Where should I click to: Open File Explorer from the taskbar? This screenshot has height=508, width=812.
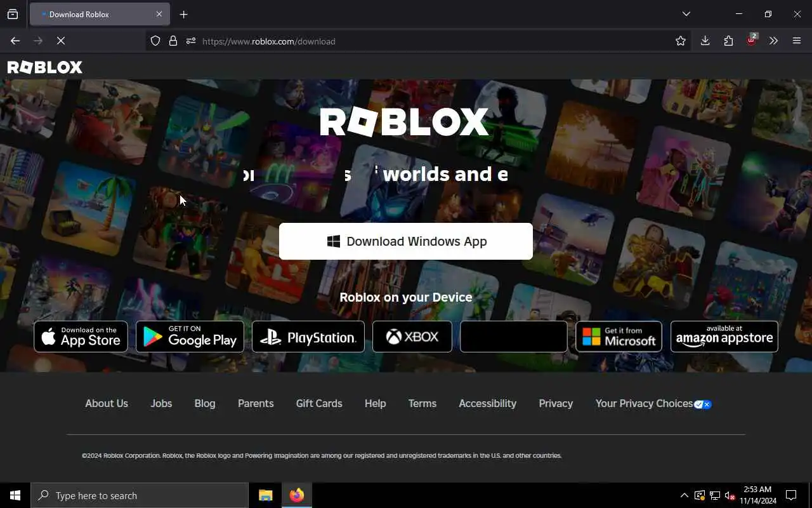coord(266,495)
